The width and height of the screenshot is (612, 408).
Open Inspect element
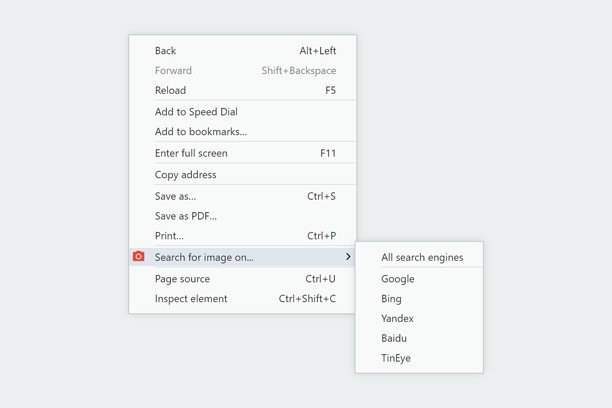pyautogui.click(x=191, y=299)
